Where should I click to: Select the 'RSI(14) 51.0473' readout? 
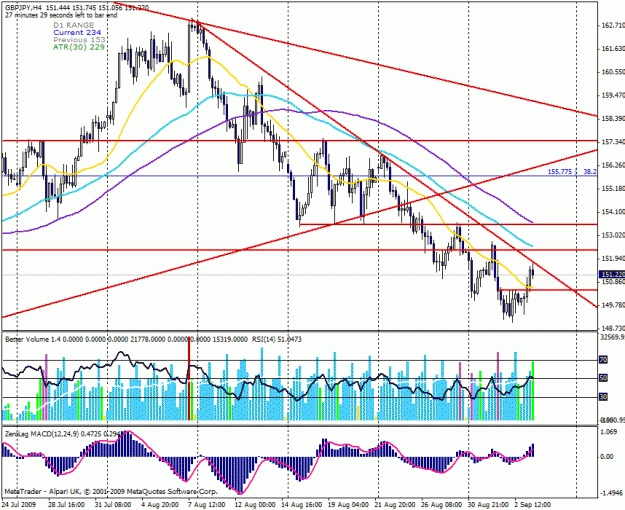click(x=277, y=339)
